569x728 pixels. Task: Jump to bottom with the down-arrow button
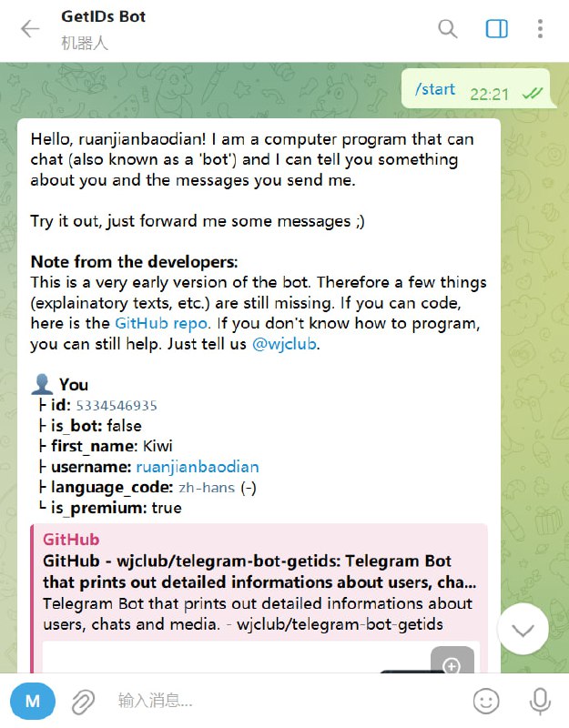[x=523, y=629]
